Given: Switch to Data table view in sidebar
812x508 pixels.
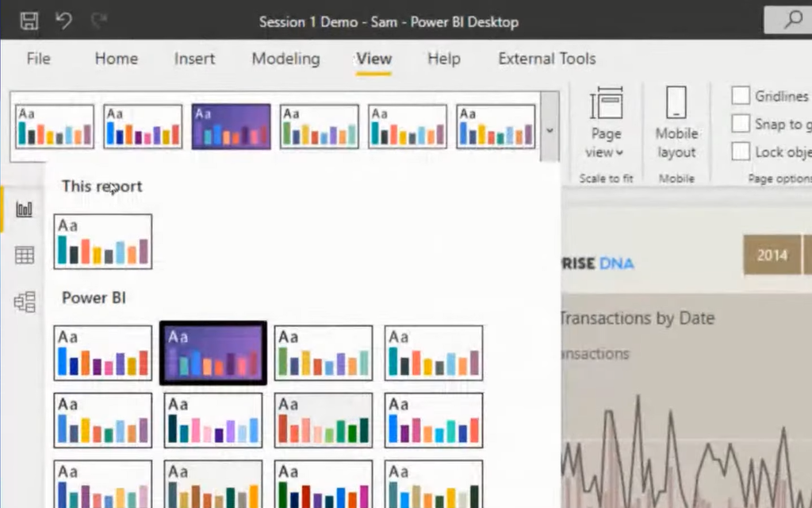Looking at the screenshot, I should (25, 255).
